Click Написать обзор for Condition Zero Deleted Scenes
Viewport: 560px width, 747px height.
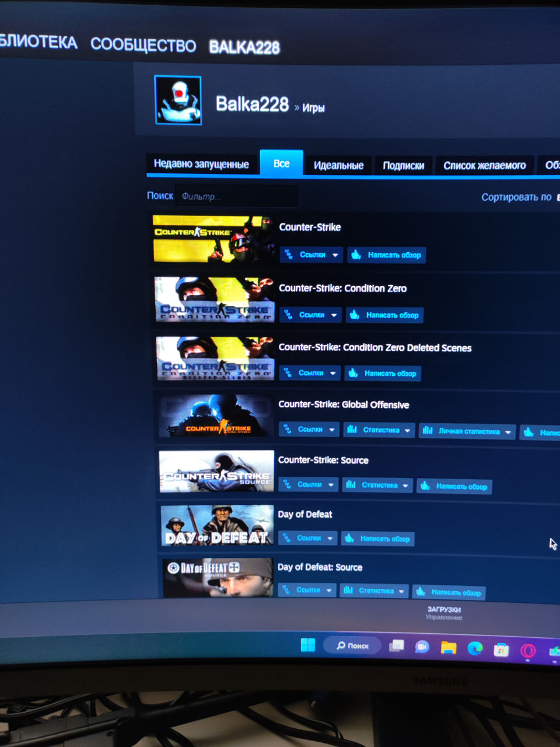(x=383, y=373)
